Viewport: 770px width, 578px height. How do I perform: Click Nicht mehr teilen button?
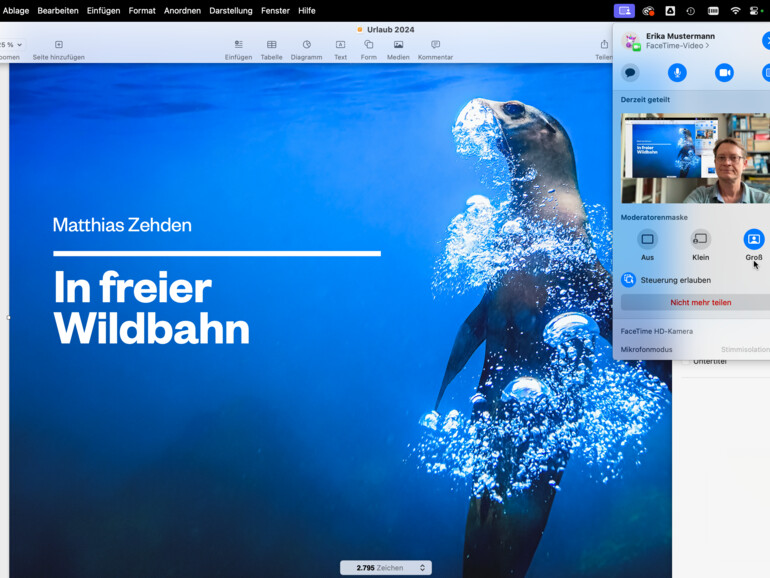click(x=695, y=303)
